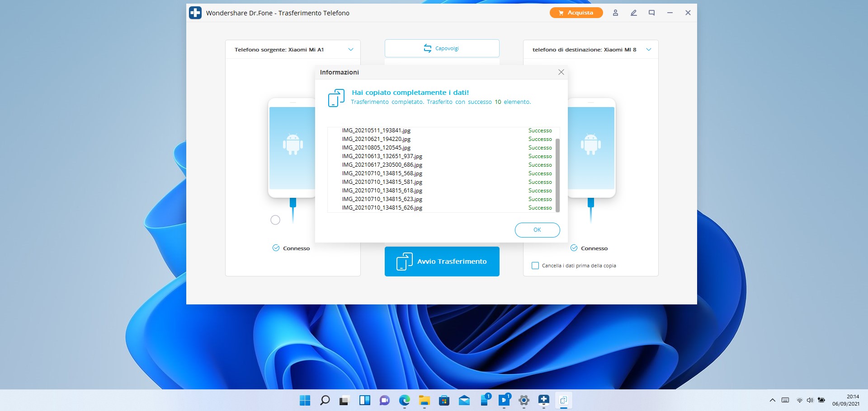Open Widgets on taskbar
This screenshot has width=868, height=411.
(365, 400)
